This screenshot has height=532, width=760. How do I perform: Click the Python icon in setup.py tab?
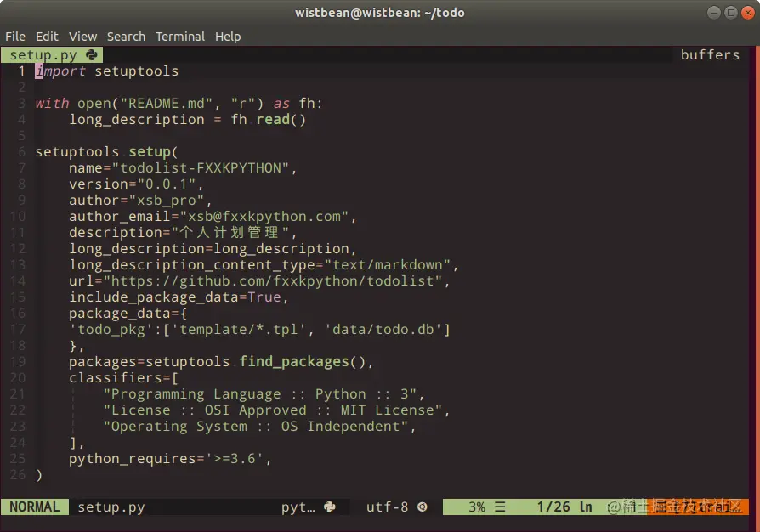(91, 55)
